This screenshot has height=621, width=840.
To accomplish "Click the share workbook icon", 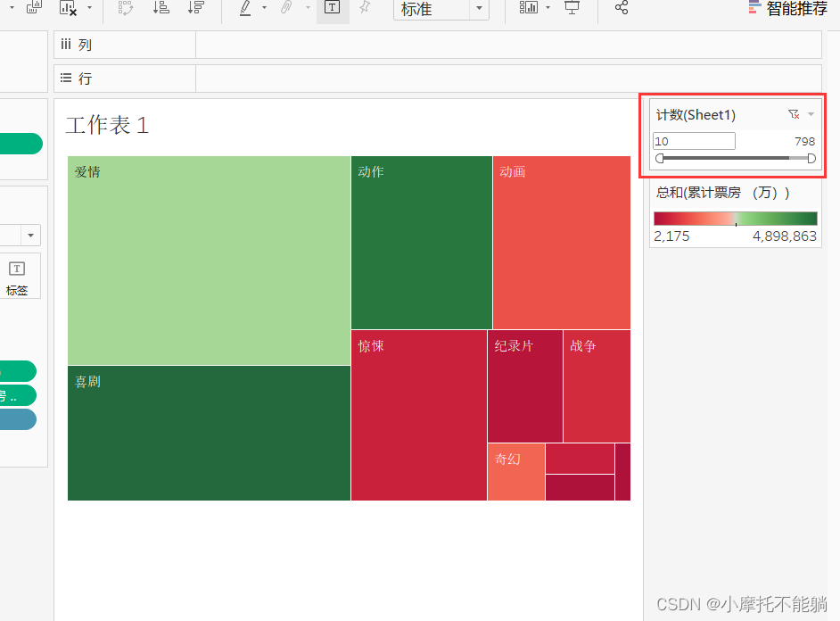I will point(622,7).
